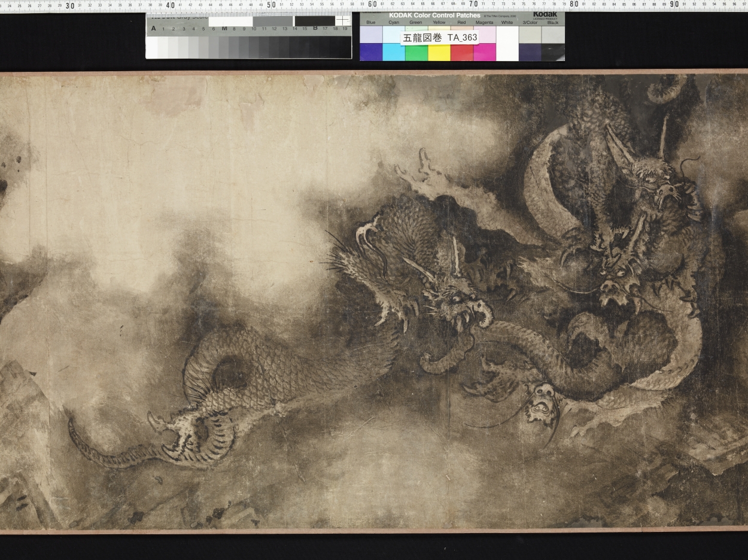This screenshot has width=748, height=560.
Task: Click the "Blue" column label
Action: coord(371,23)
